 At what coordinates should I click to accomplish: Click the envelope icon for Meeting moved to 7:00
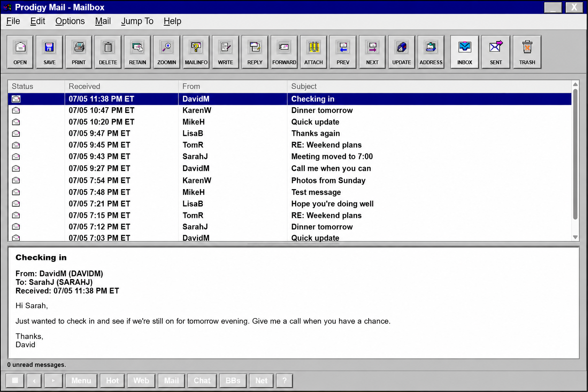coord(16,157)
